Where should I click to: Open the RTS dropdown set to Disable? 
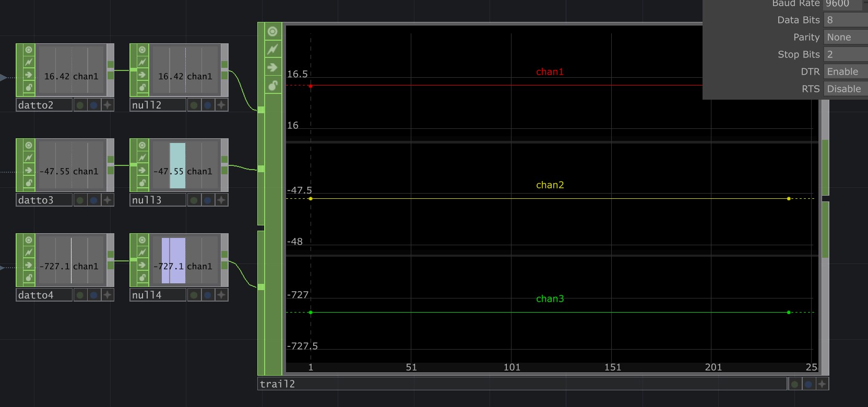coord(845,89)
